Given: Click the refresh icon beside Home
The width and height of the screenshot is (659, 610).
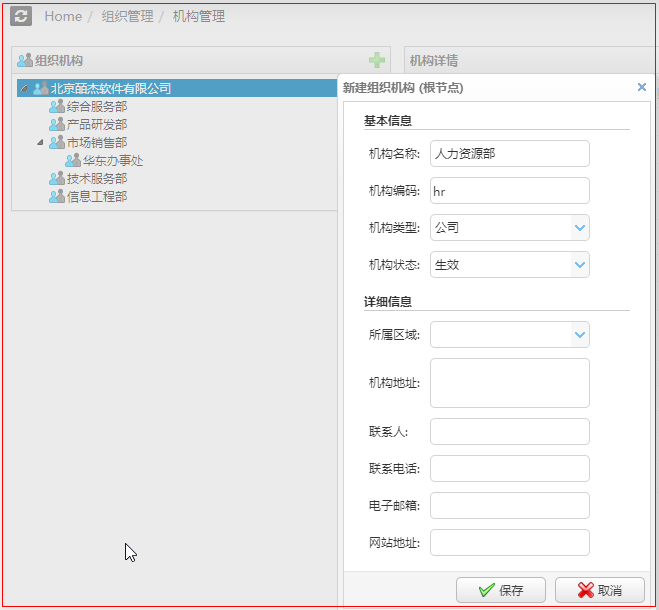Looking at the screenshot, I should coord(21,16).
